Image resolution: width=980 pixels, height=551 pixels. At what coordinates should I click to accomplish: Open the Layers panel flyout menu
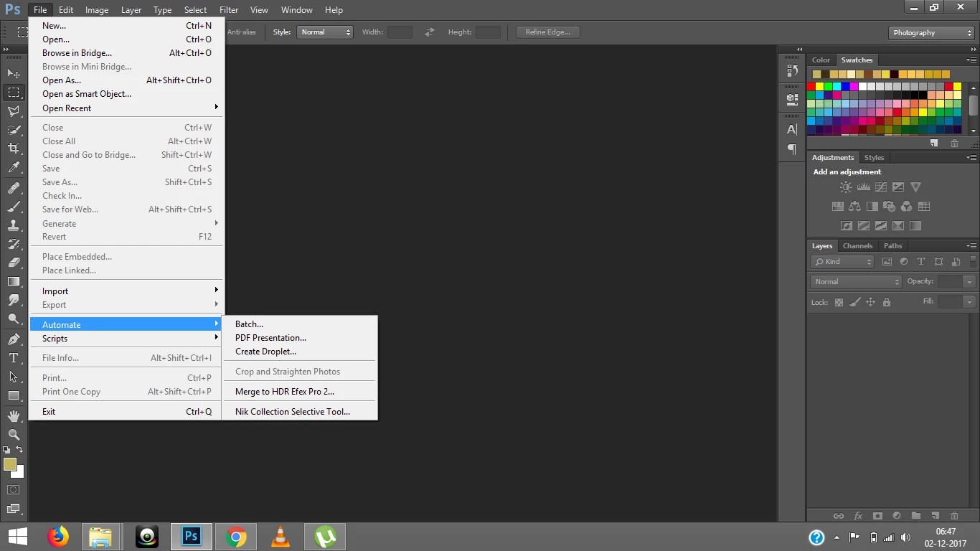(x=971, y=245)
